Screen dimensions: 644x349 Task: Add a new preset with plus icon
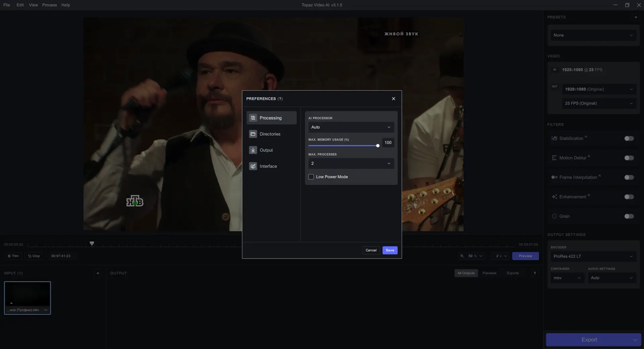point(636,17)
